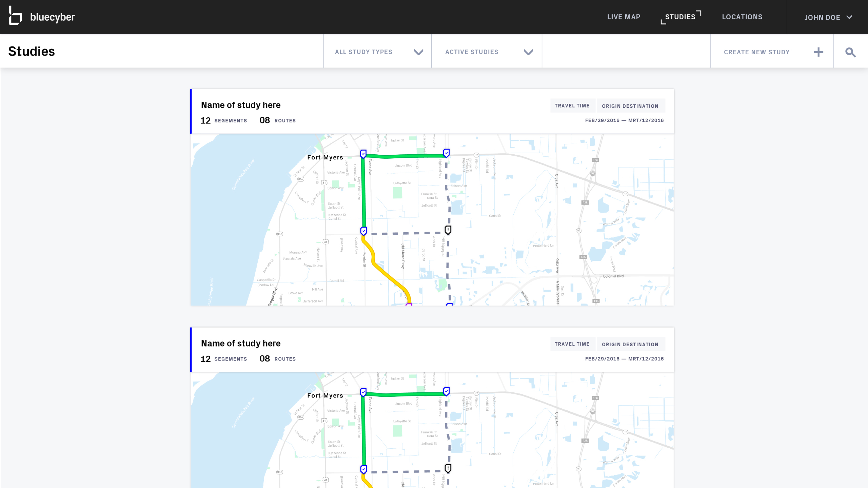The width and height of the screenshot is (868, 488).
Task: Click the Create New Study button
Action: coord(757,52)
